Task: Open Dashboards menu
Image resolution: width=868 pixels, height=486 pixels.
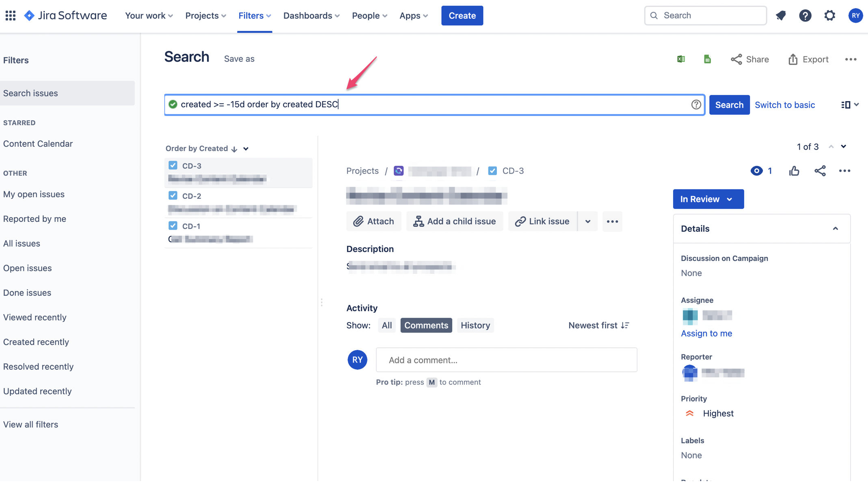Action: coord(311,15)
